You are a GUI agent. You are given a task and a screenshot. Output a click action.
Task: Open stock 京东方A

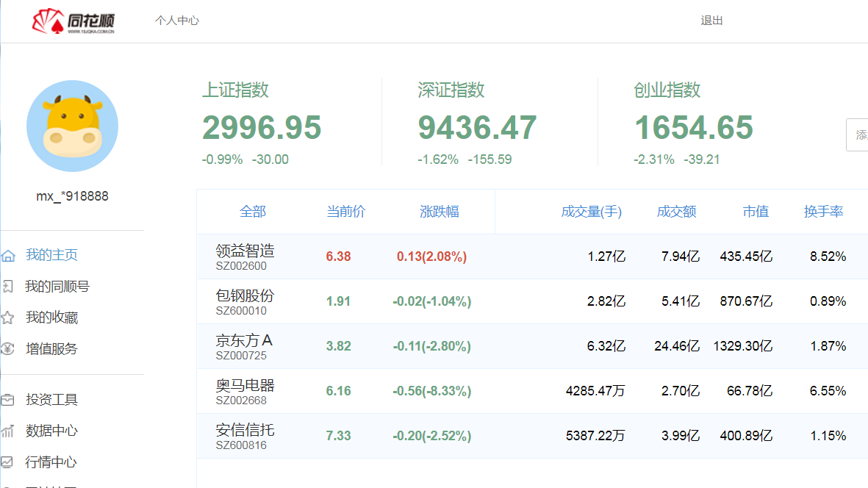coord(244,340)
